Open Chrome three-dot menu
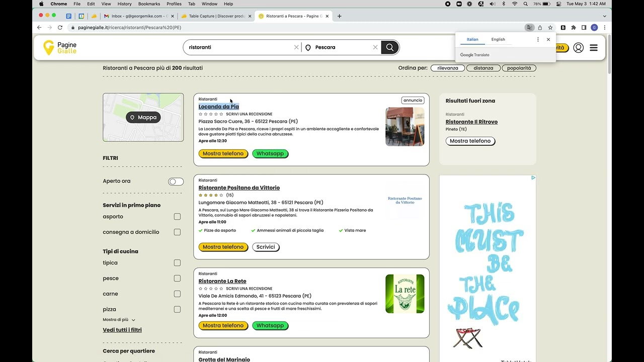Viewport: 644px width, 362px height. click(605, 28)
